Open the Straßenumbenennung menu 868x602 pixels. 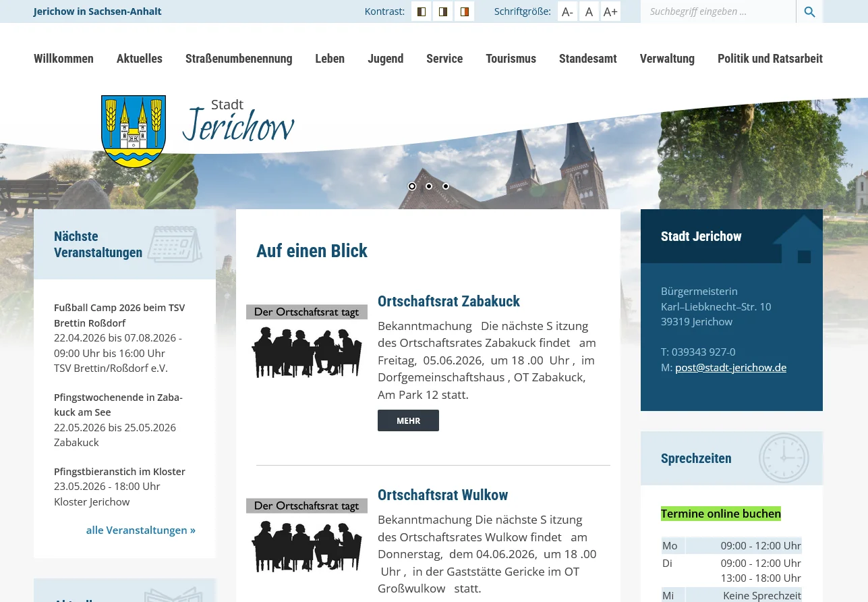(x=239, y=59)
